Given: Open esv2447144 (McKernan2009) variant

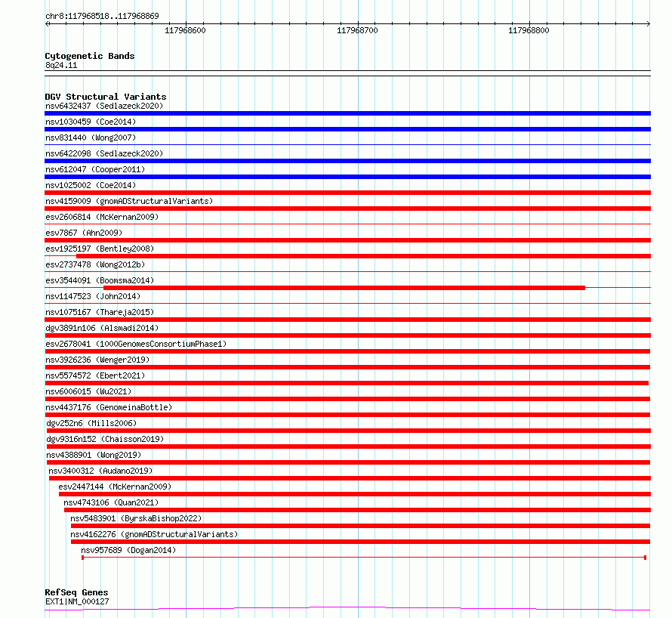Looking at the screenshot, I should tap(115, 487).
